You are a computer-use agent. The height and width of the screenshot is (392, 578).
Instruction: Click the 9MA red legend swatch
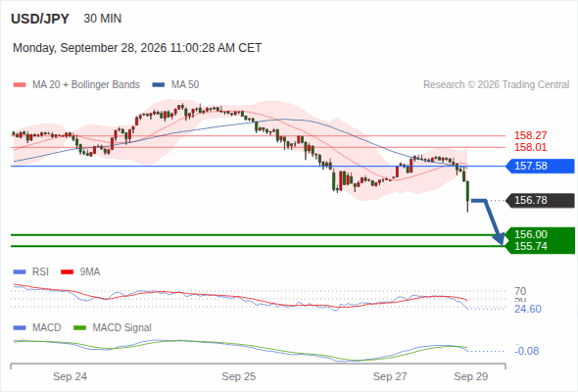tap(67, 272)
